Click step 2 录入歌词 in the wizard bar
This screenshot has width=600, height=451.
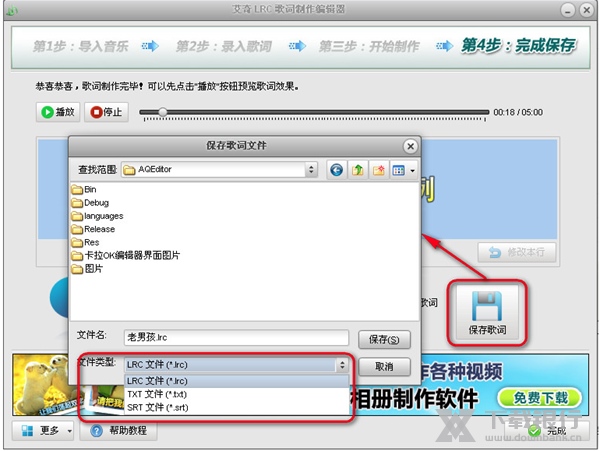(x=224, y=47)
